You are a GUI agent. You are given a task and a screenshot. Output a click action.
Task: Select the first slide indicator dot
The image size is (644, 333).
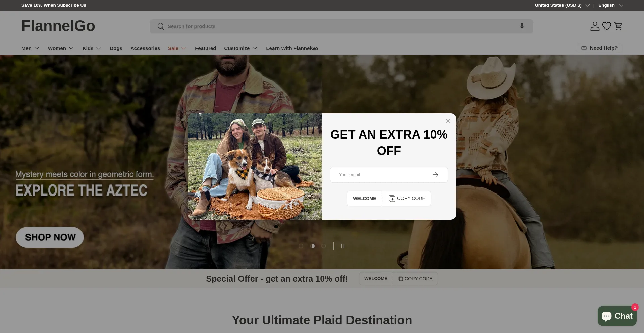[x=301, y=246]
